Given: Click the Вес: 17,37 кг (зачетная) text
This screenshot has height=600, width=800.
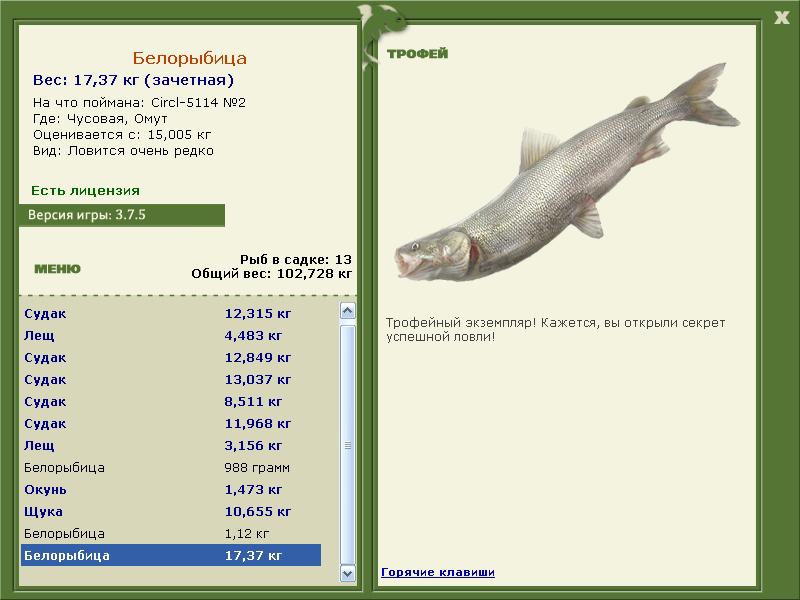Looking at the screenshot, I should click(133, 80).
